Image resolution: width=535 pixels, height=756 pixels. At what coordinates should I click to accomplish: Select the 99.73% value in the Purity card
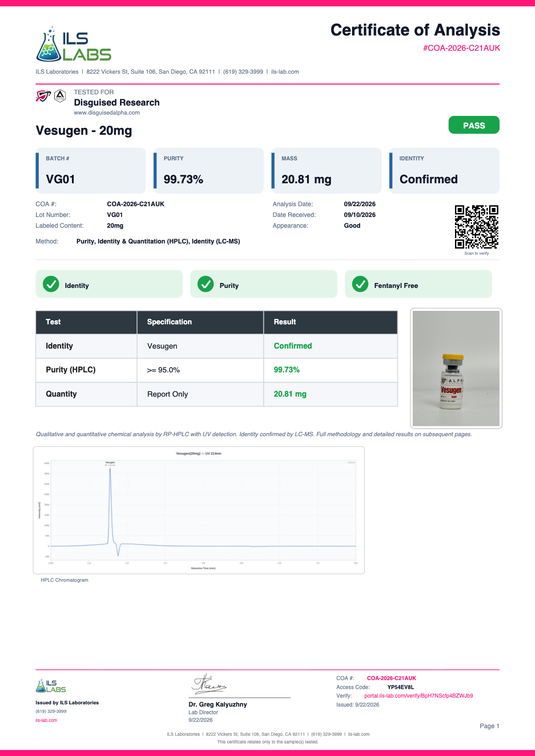(x=183, y=179)
